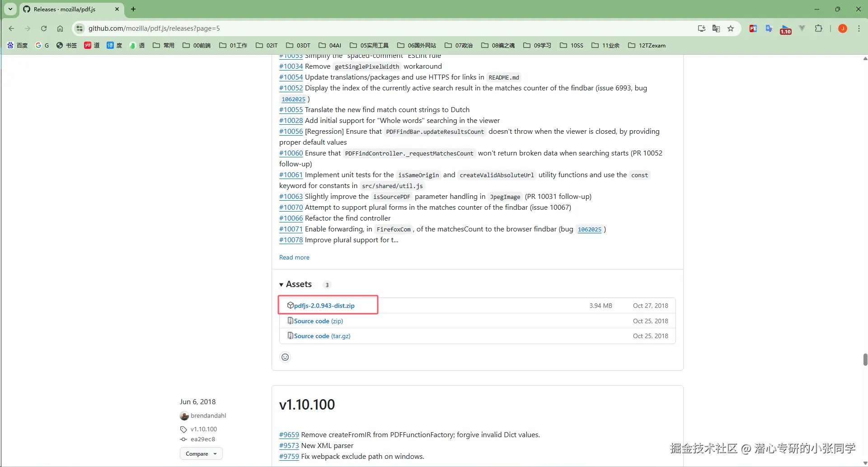868x467 pixels.
Task: Open the Chrome three-dot menu
Action: tap(859, 28)
